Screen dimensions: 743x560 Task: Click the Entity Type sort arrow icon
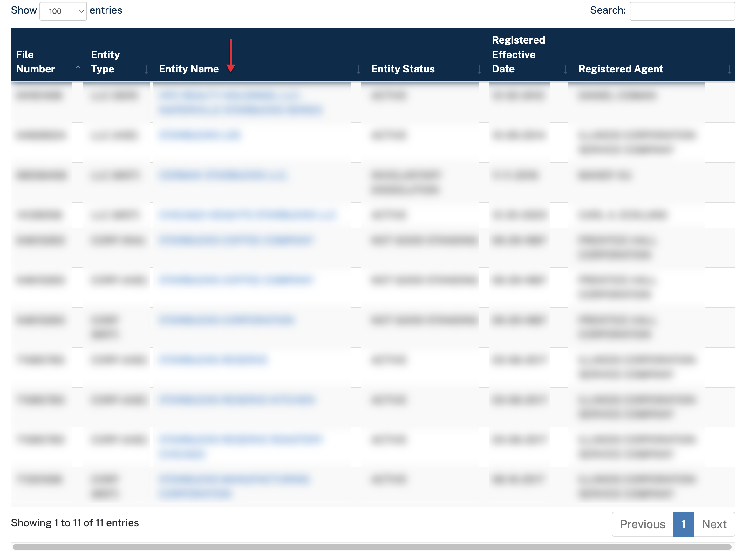[x=146, y=70]
